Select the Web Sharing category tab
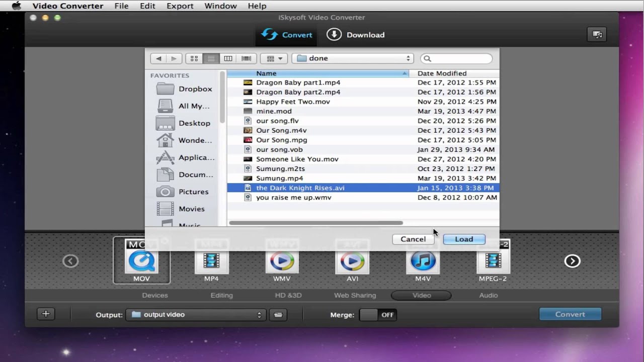 click(355, 295)
